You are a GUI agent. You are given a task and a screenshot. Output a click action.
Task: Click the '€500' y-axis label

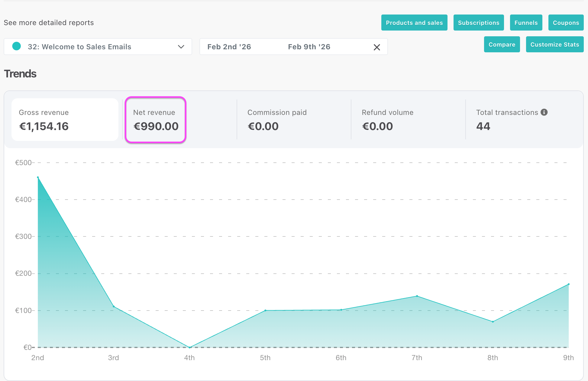[23, 163]
